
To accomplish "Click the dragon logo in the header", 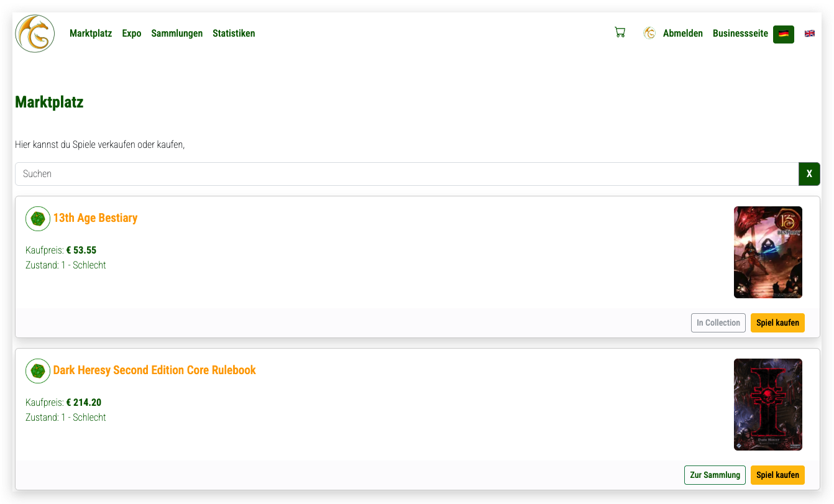I will tap(35, 34).
